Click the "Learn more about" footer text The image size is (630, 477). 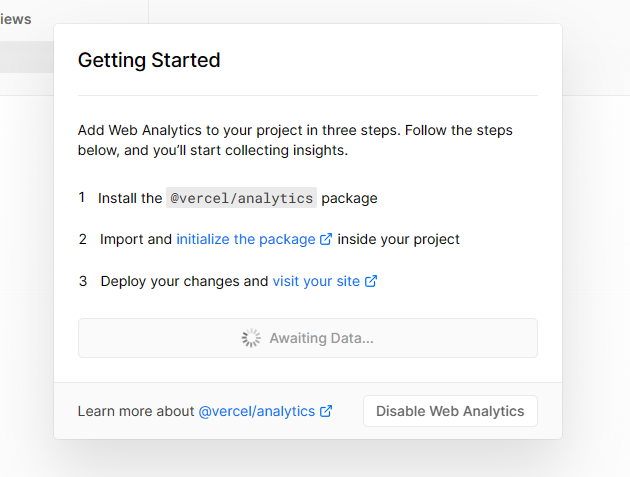tap(136, 411)
